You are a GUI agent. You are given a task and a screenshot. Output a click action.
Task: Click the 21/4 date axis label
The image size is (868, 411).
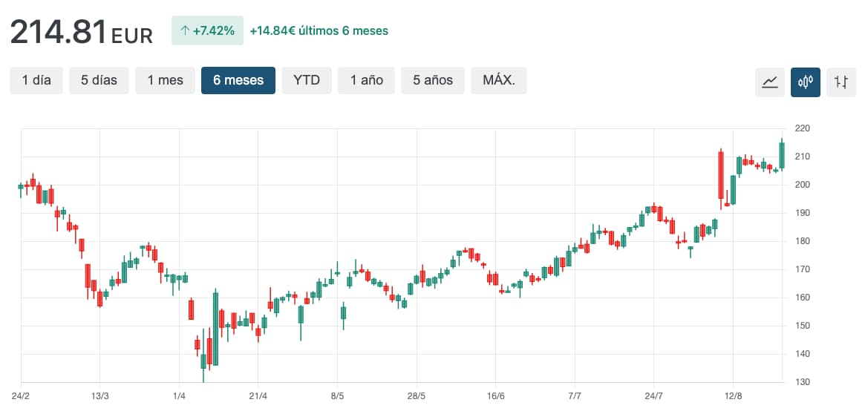point(258,396)
